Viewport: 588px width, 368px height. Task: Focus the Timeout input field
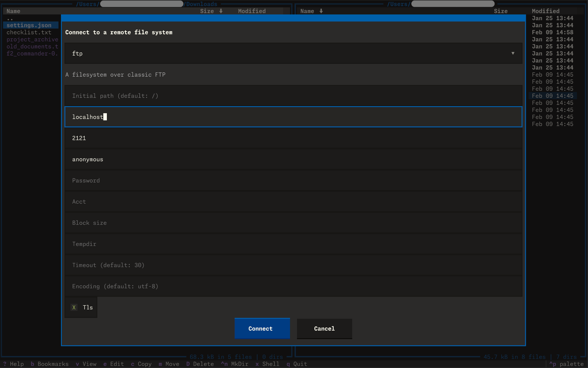(293, 265)
